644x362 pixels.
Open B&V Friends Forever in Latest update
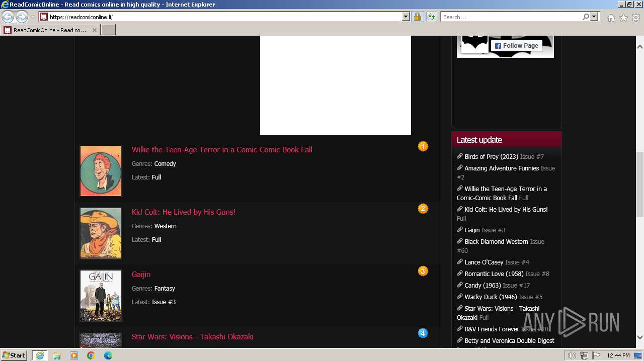492,329
